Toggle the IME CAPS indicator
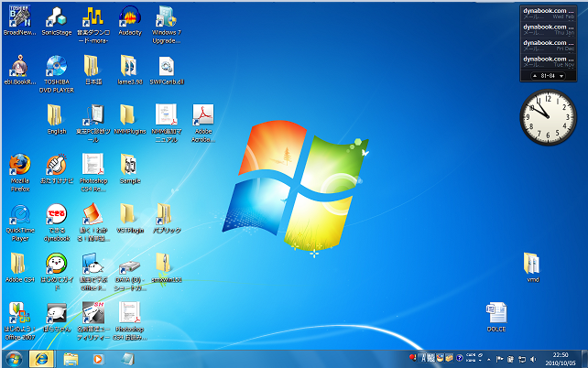588x368 pixels. click(470, 355)
